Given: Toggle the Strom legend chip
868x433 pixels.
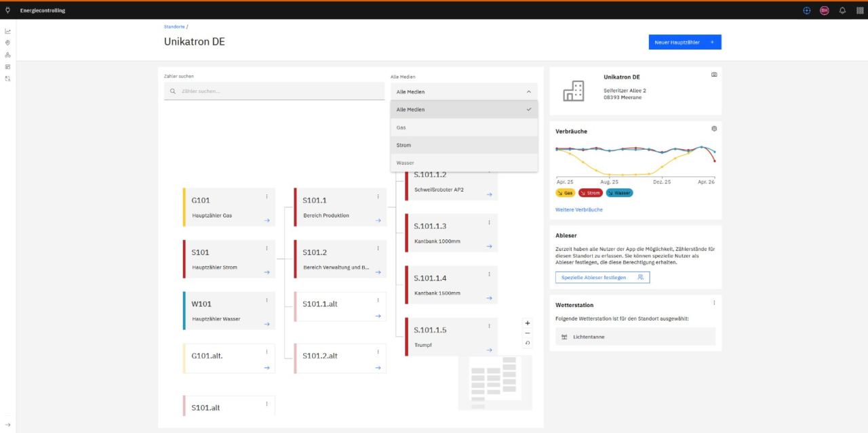Looking at the screenshot, I should [591, 193].
